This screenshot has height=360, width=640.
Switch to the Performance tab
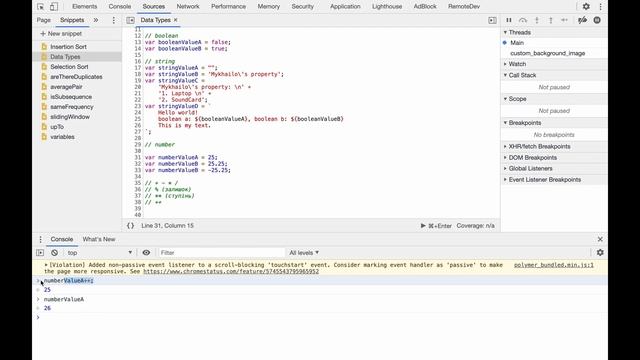pos(228,7)
